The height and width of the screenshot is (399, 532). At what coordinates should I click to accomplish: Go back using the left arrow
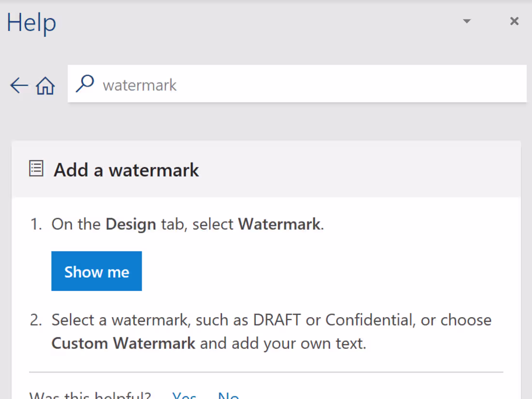click(x=19, y=86)
